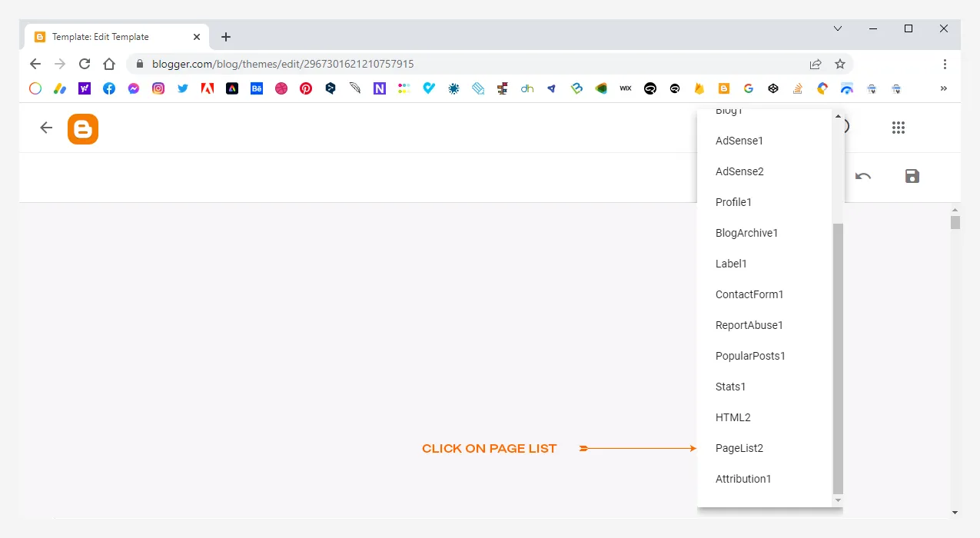The image size is (980, 538).
Task: Open the Chrome three-dot menu
Action: pos(945,64)
